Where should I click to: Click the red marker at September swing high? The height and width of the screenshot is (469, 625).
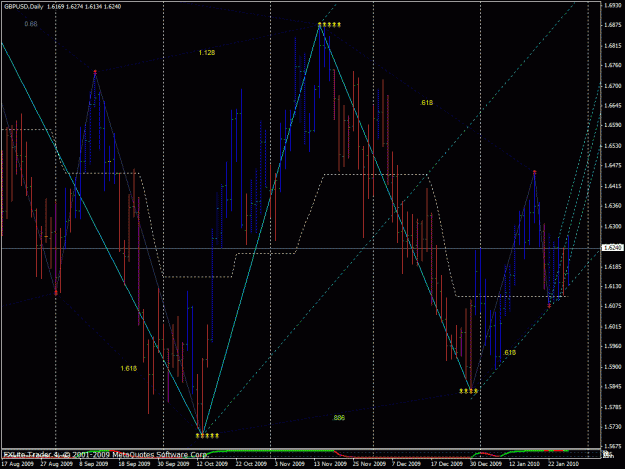95,72
